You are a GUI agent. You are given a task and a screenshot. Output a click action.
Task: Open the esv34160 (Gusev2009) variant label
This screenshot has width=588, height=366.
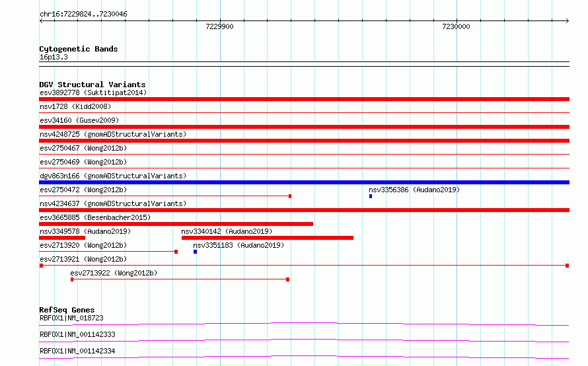click(79, 120)
